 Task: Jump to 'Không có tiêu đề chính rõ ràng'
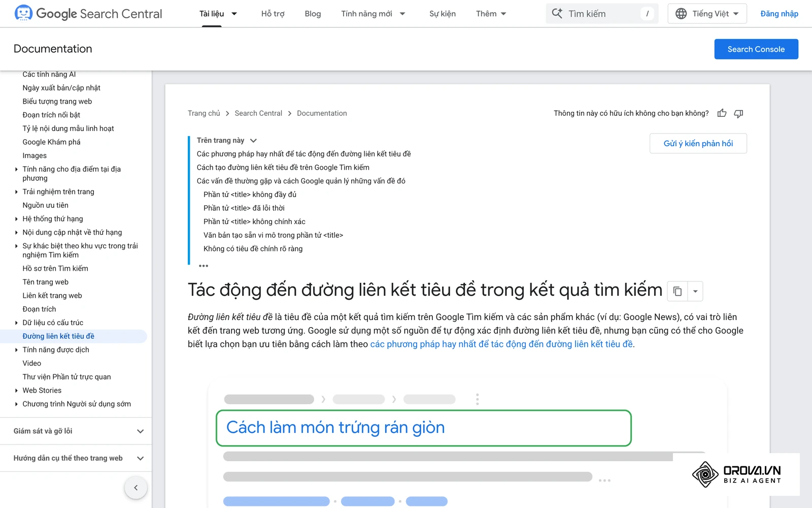[x=253, y=249]
